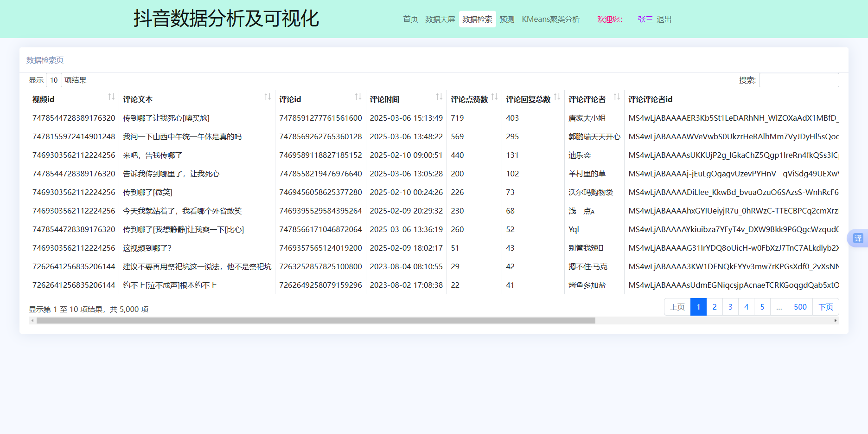Click commenter name 羊村里的草

click(587, 174)
